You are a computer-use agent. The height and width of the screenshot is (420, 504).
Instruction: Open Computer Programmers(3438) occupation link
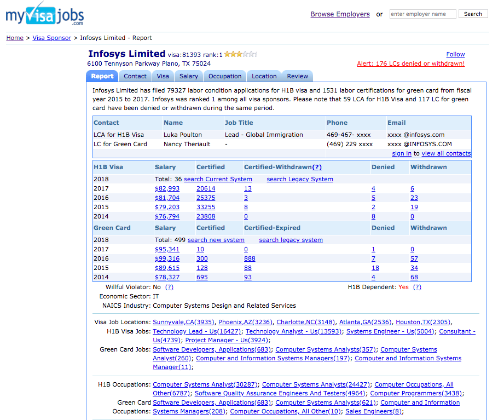[416, 393]
